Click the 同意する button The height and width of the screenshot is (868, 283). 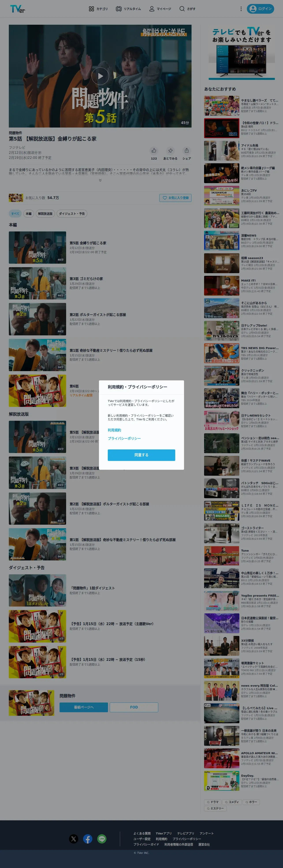(x=141, y=455)
